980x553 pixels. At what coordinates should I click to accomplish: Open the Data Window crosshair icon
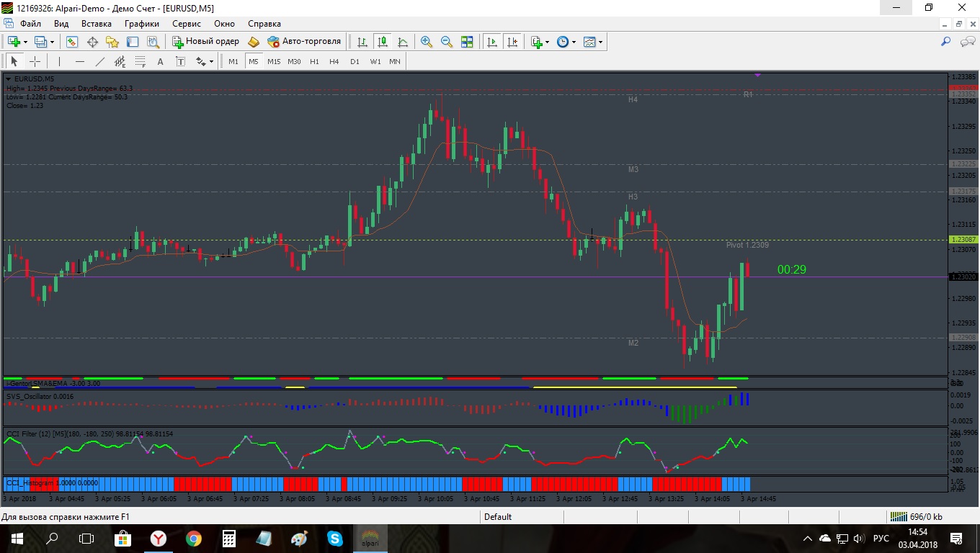click(92, 42)
